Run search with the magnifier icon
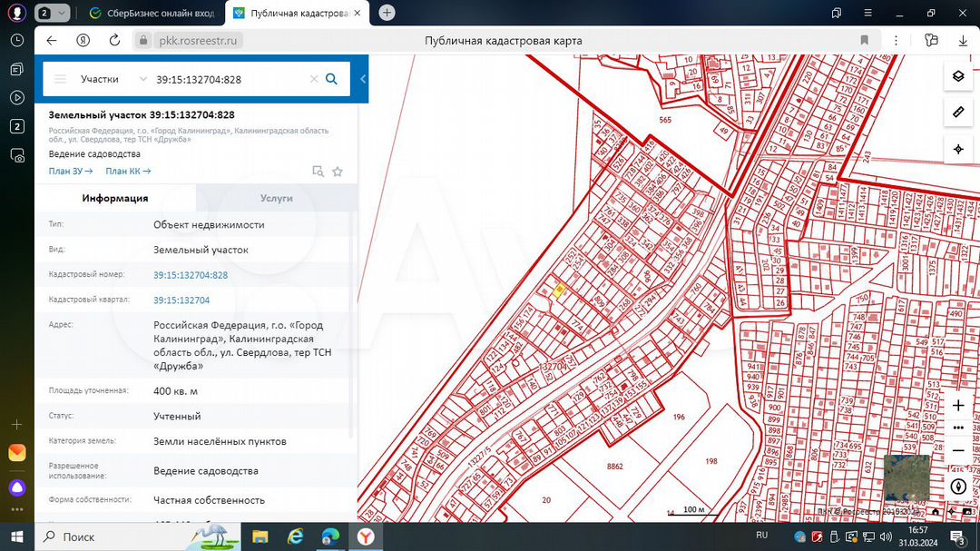The width and height of the screenshot is (980, 551). (332, 79)
